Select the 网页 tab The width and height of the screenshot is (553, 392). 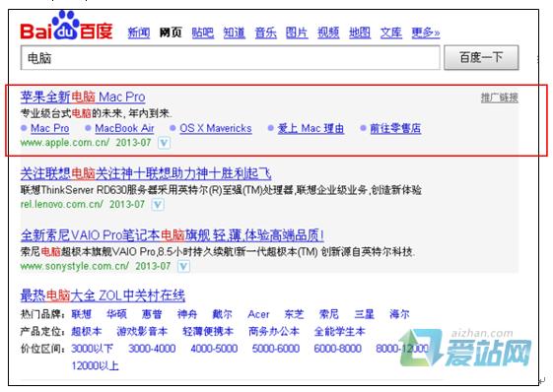click(x=171, y=33)
